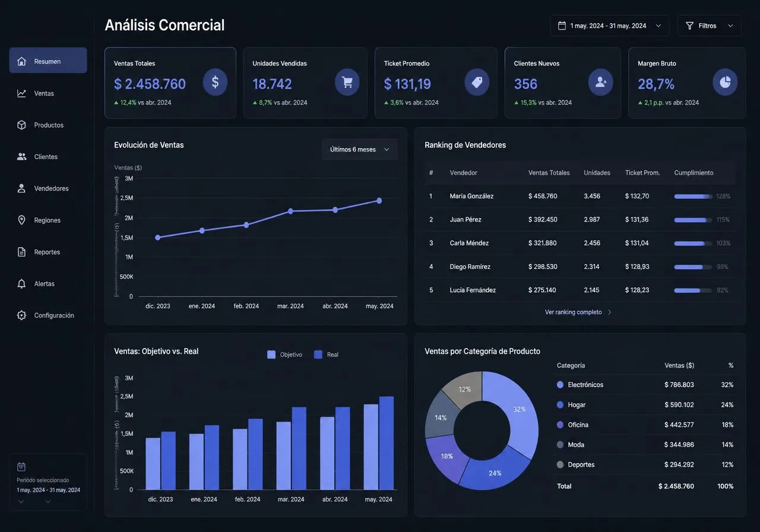
Task: Click the first chevron under Período seleccionado dates
Action: pos(21,502)
